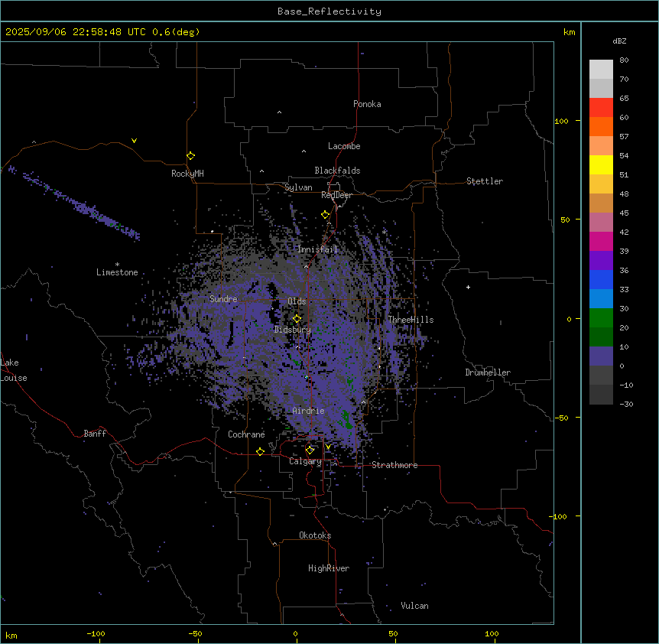The width and height of the screenshot is (659, 644).
Task: Select the yellow diamond between Olds and Didsbury
Action: (x=297, y=319)
